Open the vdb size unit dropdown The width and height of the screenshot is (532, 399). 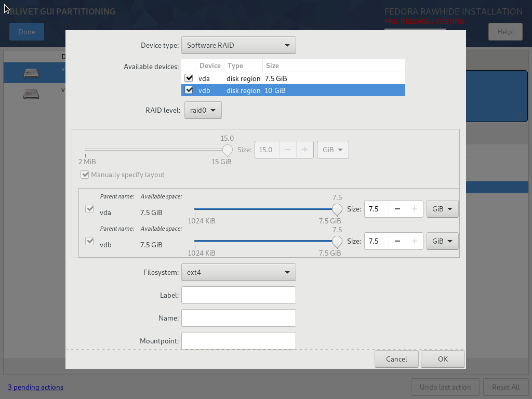click(443, 241)
